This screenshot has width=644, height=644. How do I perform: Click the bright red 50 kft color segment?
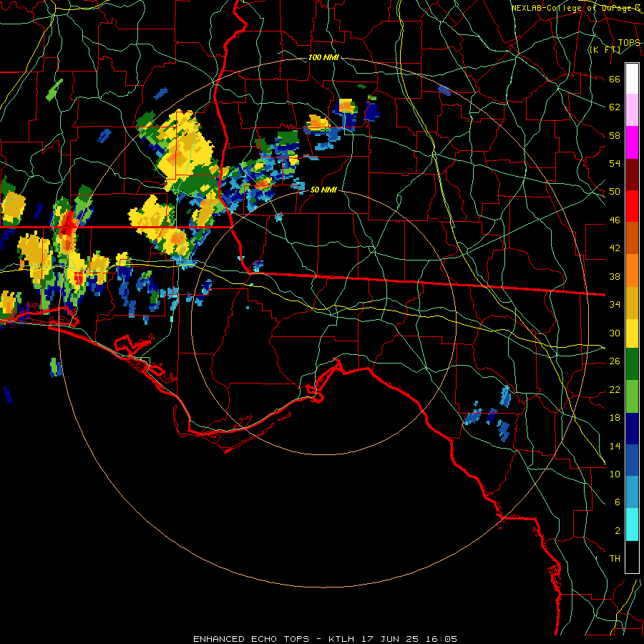[632, 206]
